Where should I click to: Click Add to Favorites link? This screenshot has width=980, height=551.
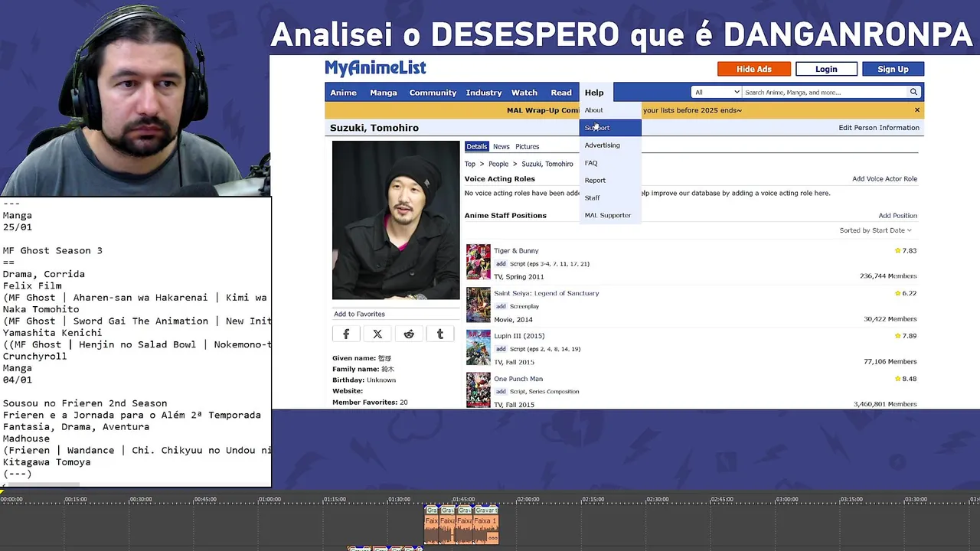359,314
